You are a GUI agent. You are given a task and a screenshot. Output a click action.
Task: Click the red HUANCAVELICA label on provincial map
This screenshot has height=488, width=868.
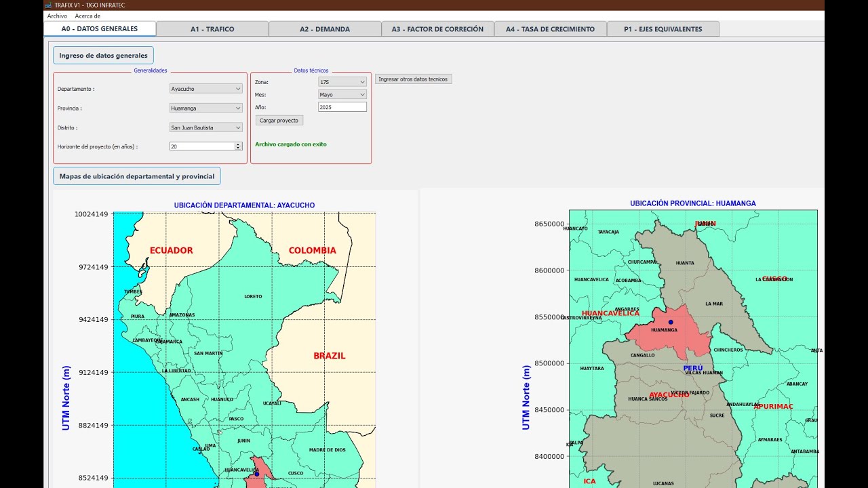[x=610, y=313]
